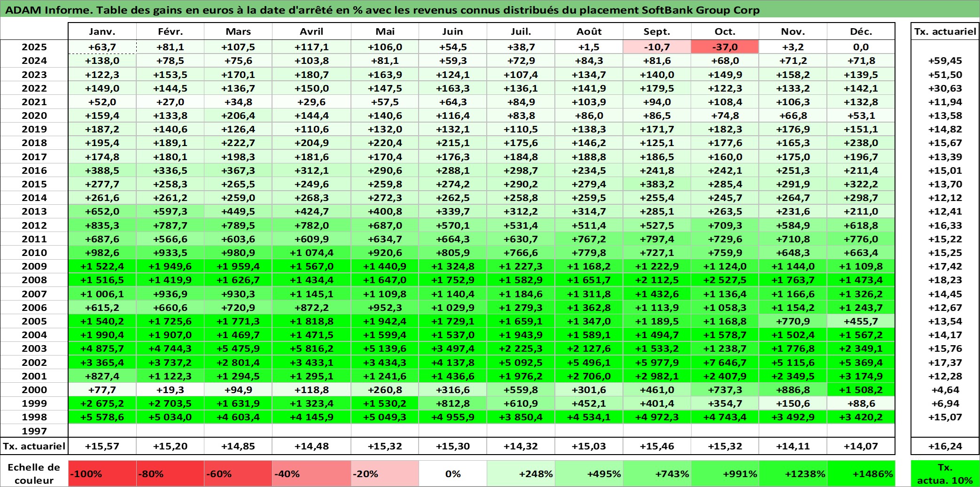Select the -100% red color scale swatch
The image size is (980, 487).
[102, 473]
